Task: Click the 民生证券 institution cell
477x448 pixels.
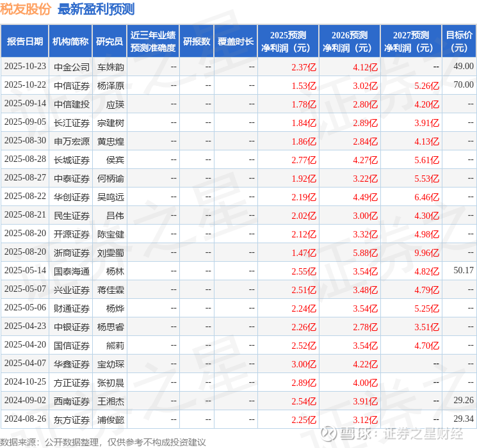Action: point(72,216)
